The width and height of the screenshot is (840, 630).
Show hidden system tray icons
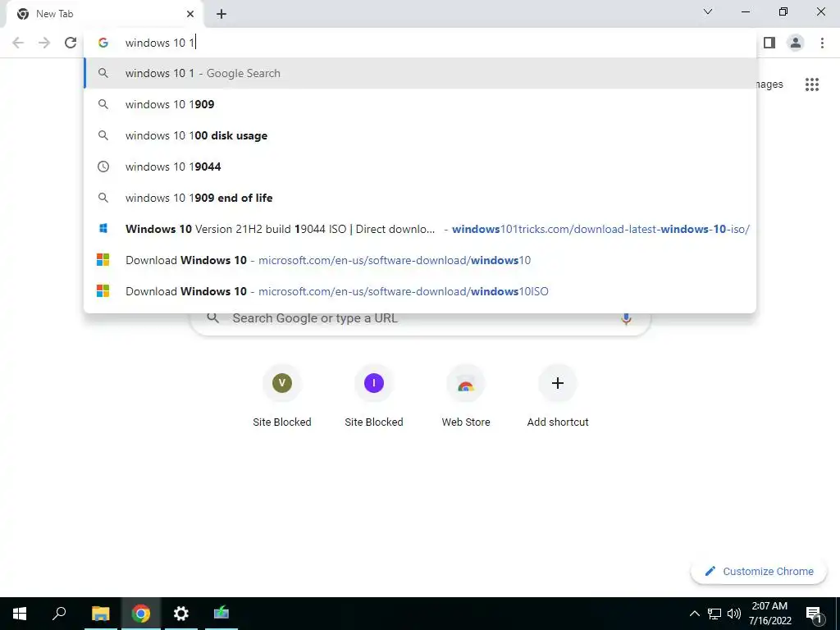(x=694, y=614)
